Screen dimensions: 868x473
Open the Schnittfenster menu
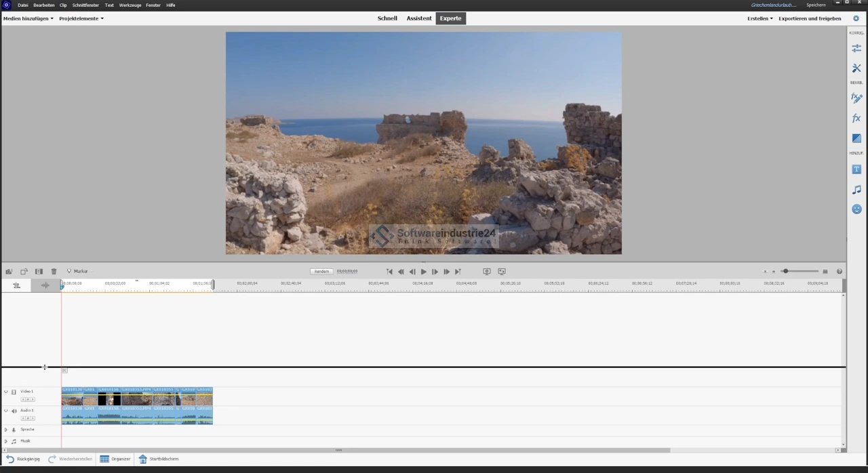pos(85,5)
